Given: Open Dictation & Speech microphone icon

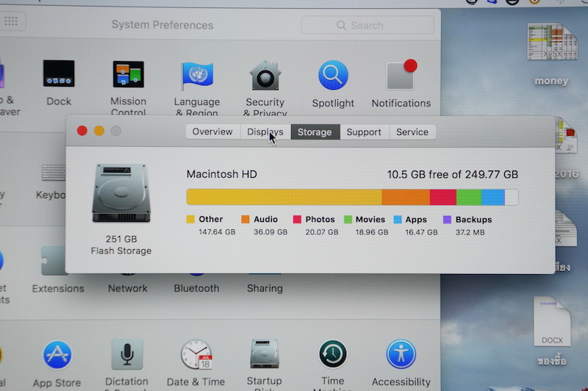Looking at the screenshot, I should pos(127,354).
